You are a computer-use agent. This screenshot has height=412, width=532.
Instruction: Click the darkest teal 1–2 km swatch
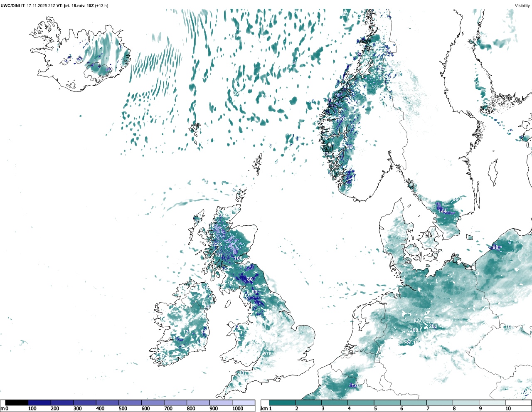click(x=282, y=402)
